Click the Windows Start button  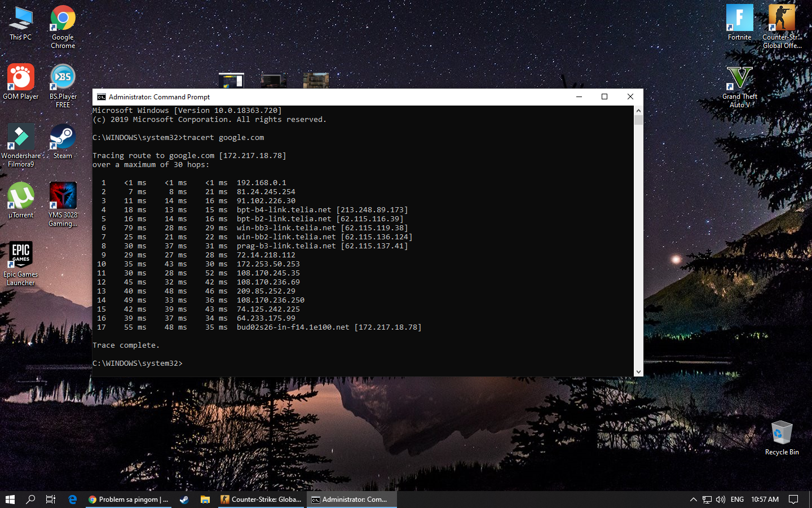click(10, 500)
